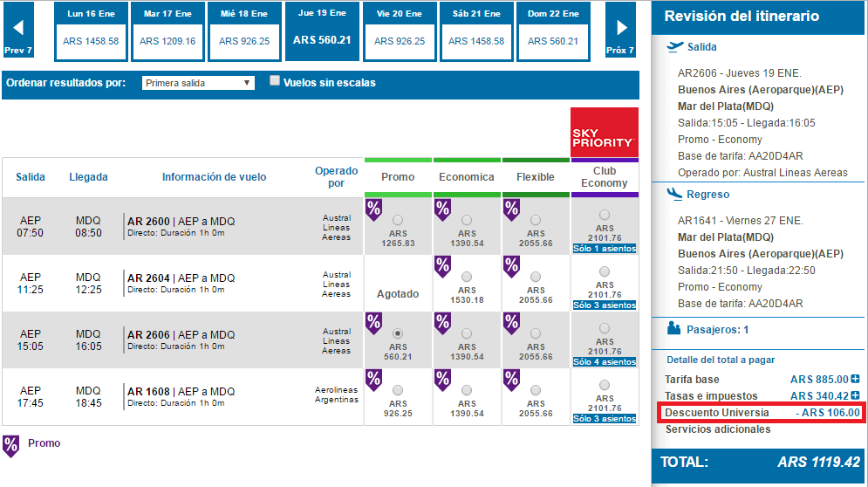This screenshot has height=487, width=868.
Task: Select Flexible fare for AR 2604
Action: click(536, 277)
